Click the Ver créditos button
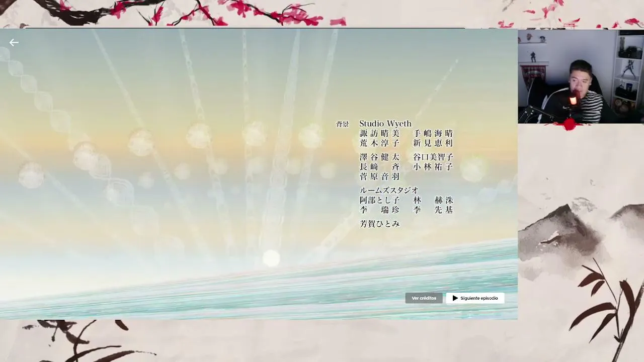The height and width of the screenshot is (362, 644). [x=424, y=298]
